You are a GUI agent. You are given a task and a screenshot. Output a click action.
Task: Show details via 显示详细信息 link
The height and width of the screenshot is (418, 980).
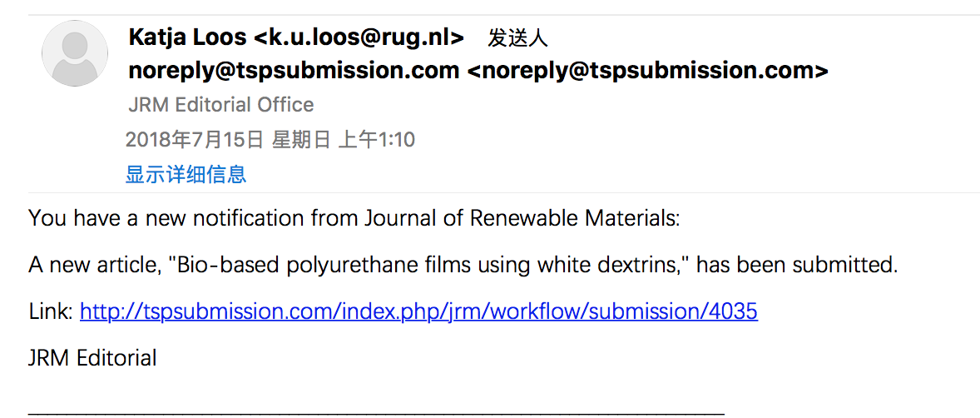[186, 174]
